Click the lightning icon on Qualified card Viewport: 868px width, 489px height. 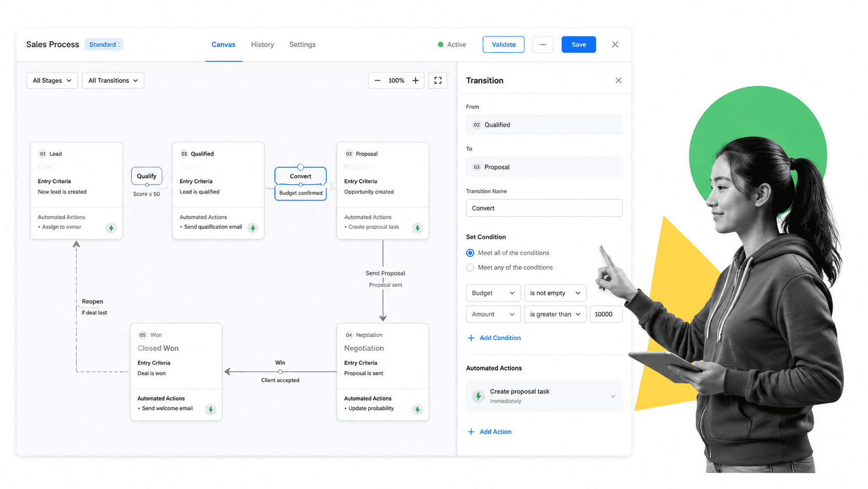[x=253, y=228]
